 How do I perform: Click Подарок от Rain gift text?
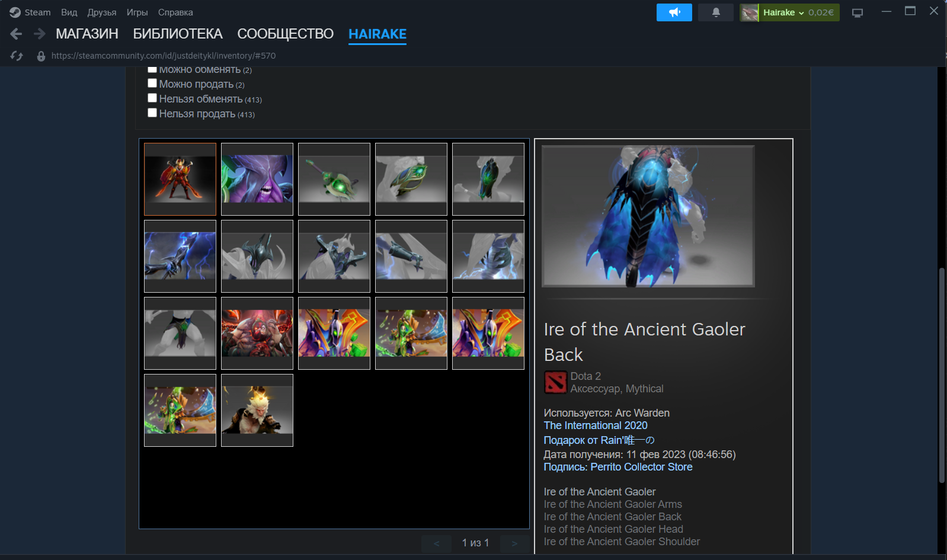click(x=599, y=440)
